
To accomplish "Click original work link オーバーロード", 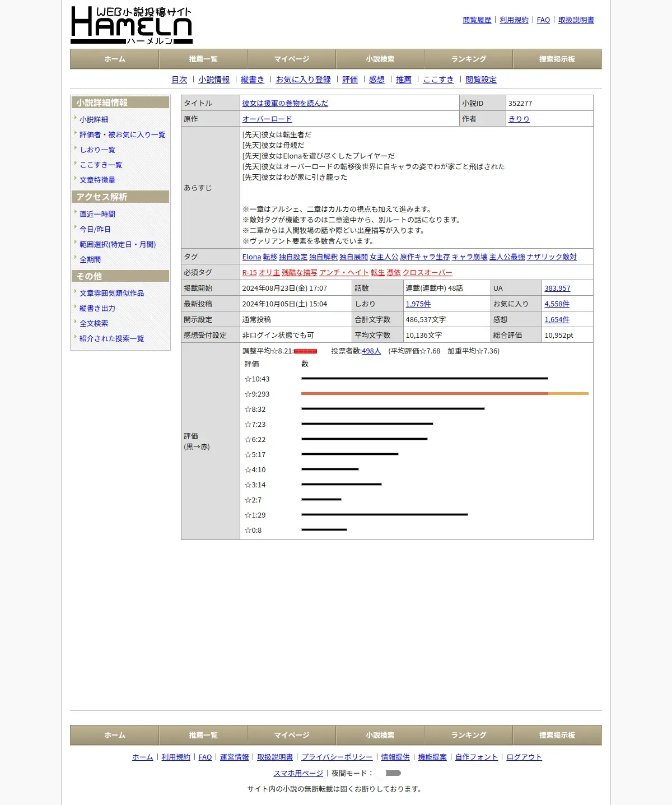I will click(267, 119).
